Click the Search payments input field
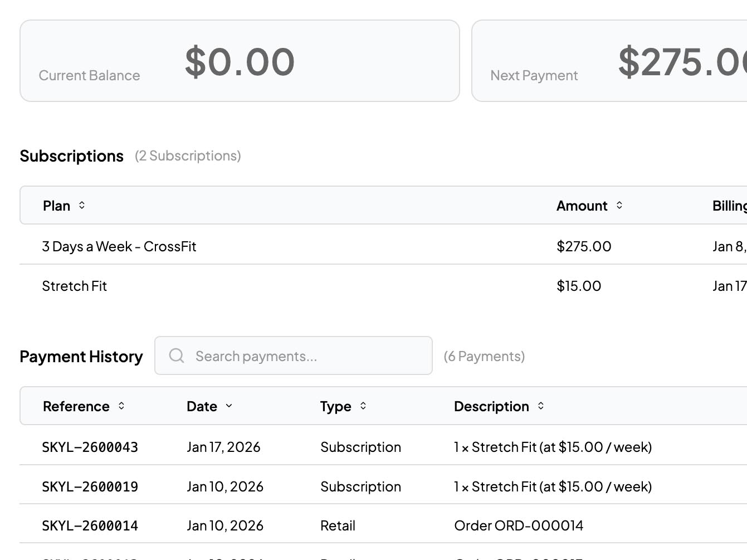Screen dimensions: 747x560 point(294,356)
